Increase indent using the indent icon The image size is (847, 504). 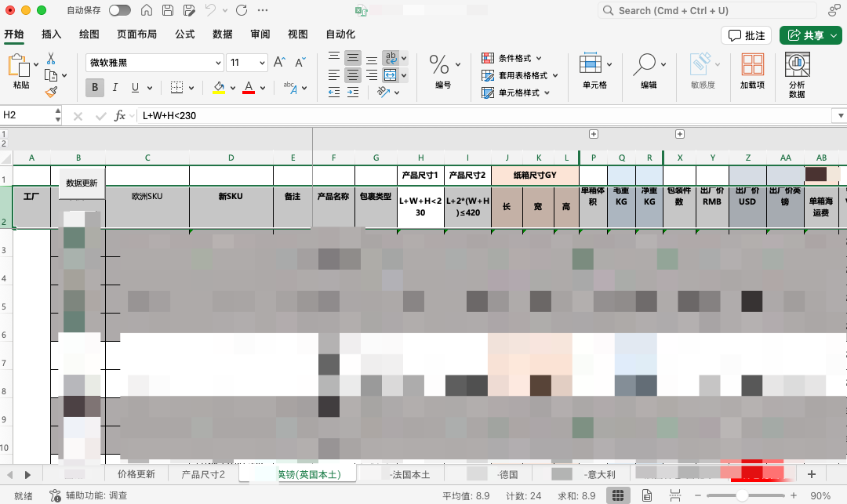pos(353,92)
